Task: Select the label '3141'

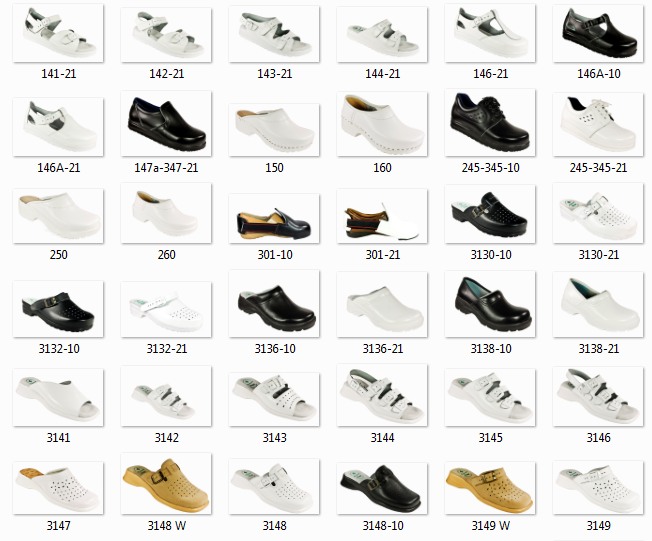Action: pyautogui.click(x=58, y=437)
